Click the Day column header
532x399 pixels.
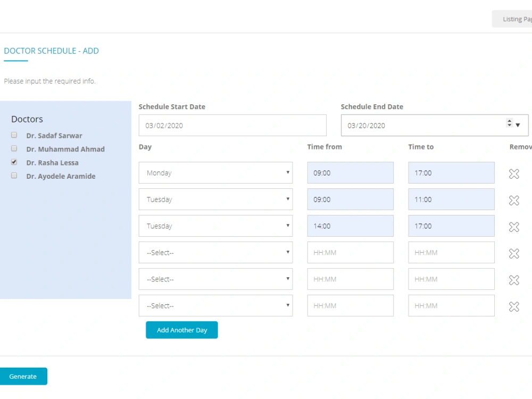145,147
